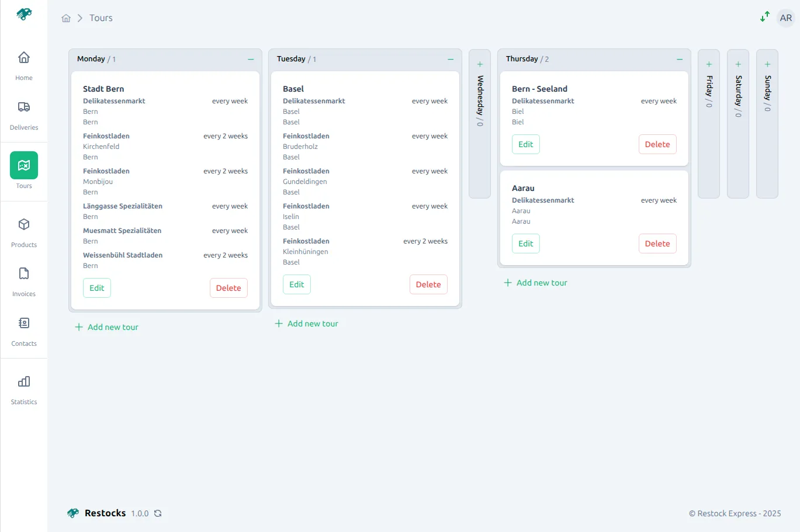Add a new tour under Thursday
The image size is (800, 532).
[x=535, y=282]
